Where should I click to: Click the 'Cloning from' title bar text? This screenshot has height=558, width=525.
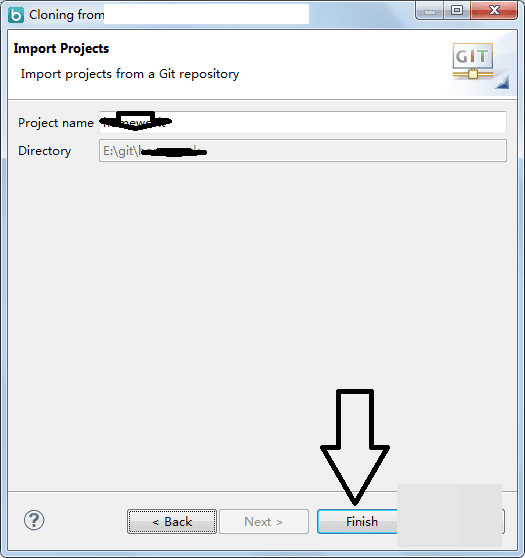pos(67,15)
